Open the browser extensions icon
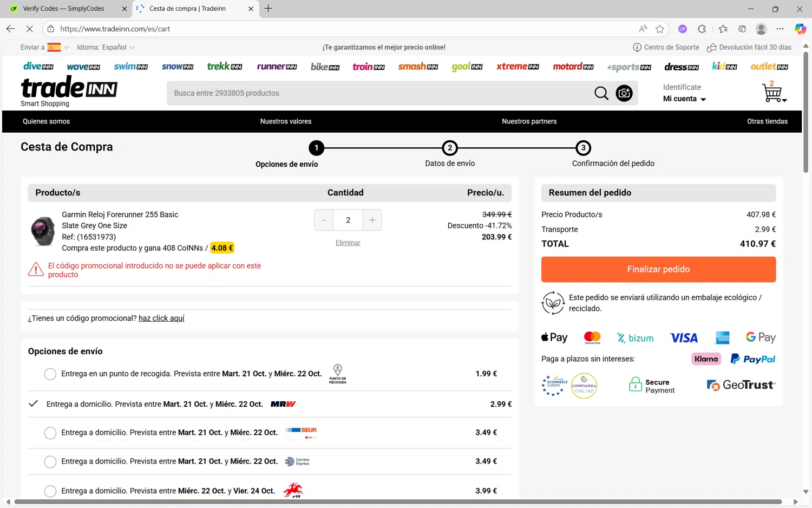Screen dimensions: 812x508 click(x=702, y=29)
